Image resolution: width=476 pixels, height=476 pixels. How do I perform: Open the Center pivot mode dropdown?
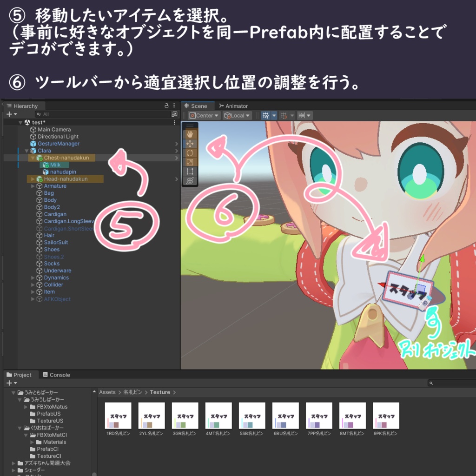click(x=203, y=115)
